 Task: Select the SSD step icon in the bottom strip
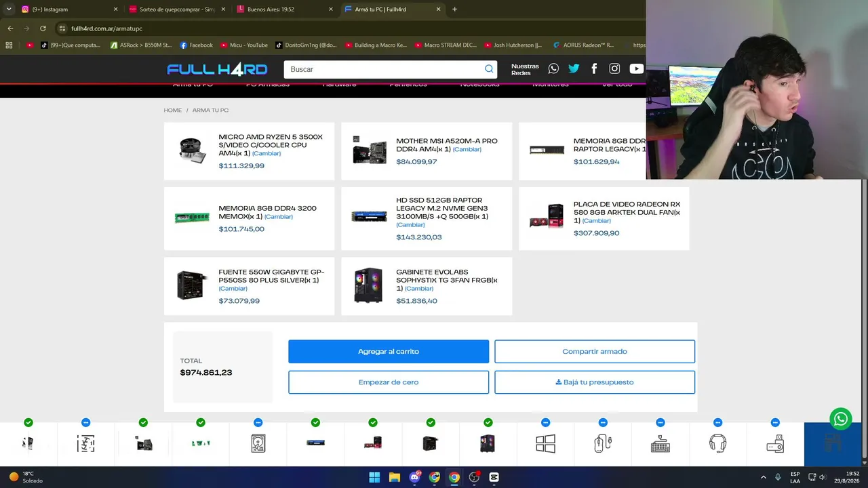click(x=315, y=443)
